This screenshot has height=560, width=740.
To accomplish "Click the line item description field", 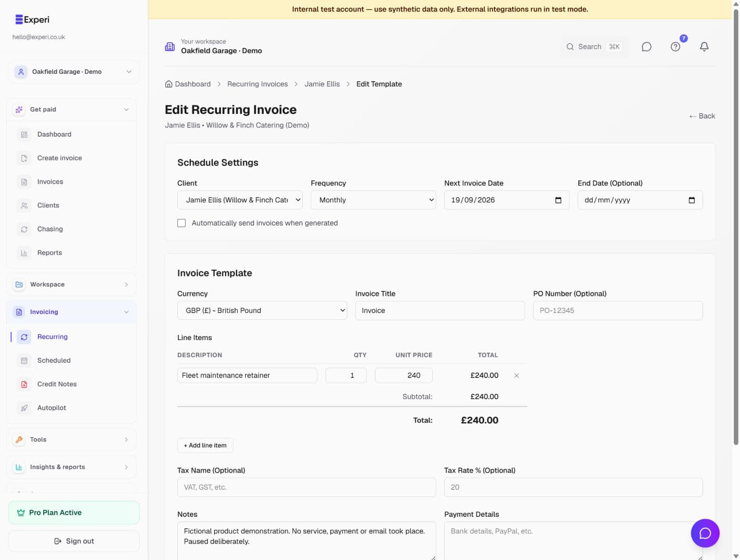I will click(247, 375).
